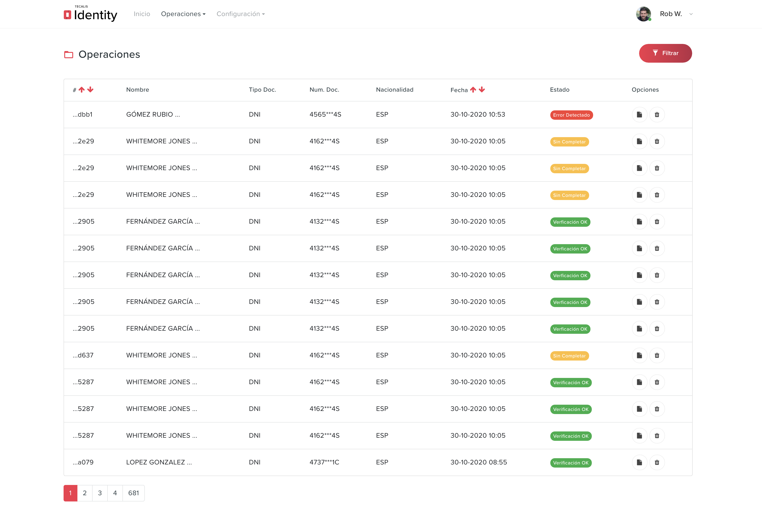The width and height of the screenshot is (762, 532).
Task: Sort Fecha column descending with down arrow
Action: 482,90
